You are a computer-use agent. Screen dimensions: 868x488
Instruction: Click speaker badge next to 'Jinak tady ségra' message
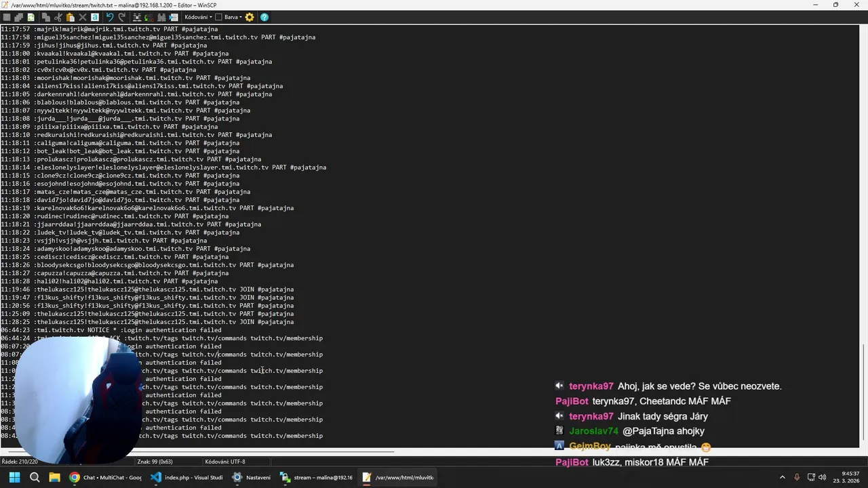(x=559, y=416)
